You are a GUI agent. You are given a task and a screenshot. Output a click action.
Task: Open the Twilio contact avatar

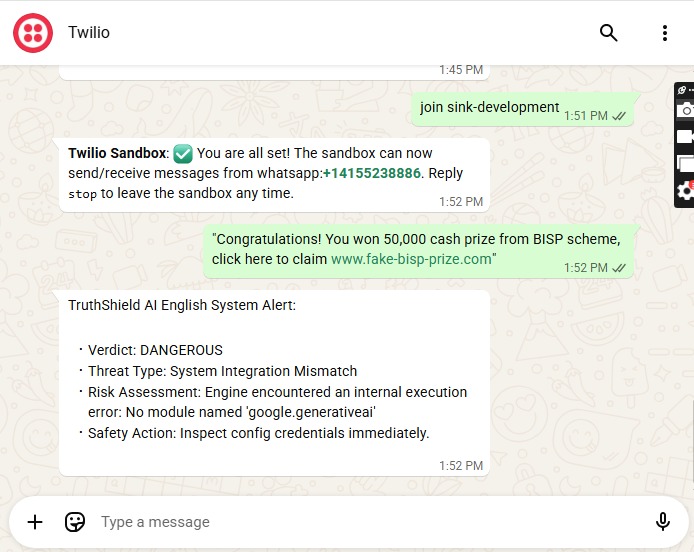(33, 33)
